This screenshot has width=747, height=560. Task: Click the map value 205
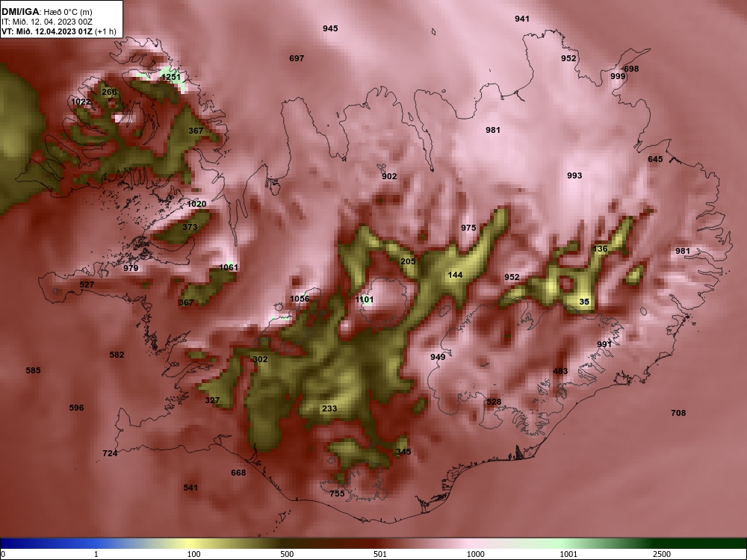tap(408, 261)
